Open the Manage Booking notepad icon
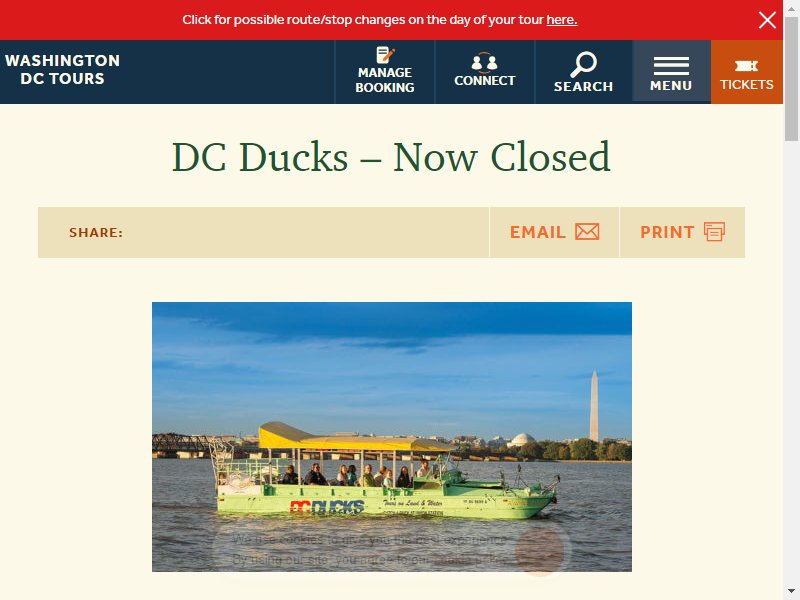800x600 pixels. [385, 55]
